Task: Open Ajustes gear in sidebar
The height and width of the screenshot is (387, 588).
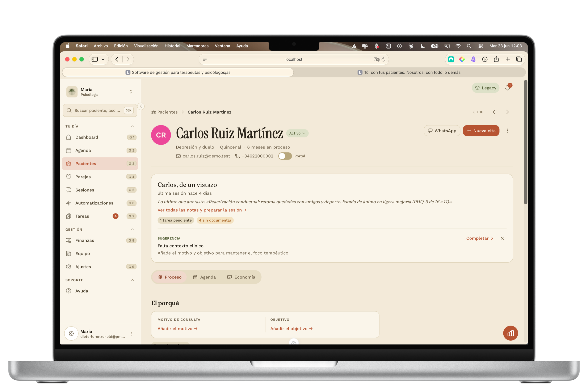Action: pyautogui.click(x=100, y=267)
